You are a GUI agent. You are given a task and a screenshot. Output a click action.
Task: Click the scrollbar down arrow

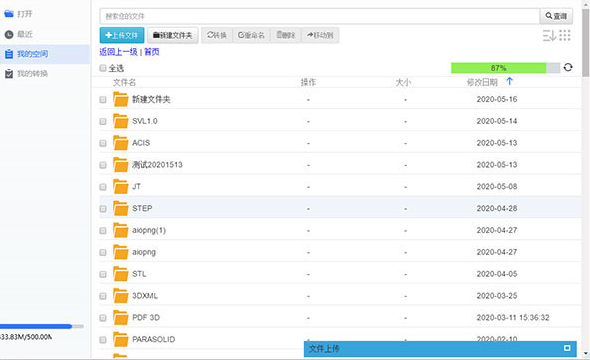(x=586, y=354)
